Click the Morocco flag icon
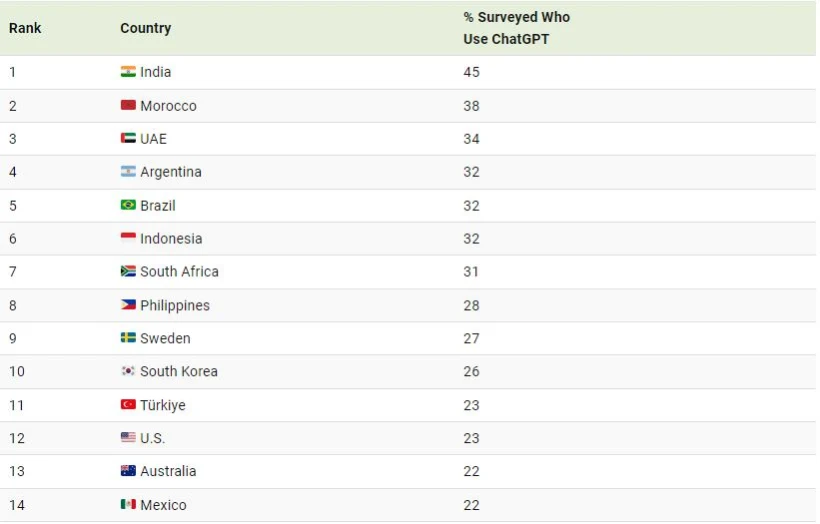 pyautogui.click(x=128, y=105)
